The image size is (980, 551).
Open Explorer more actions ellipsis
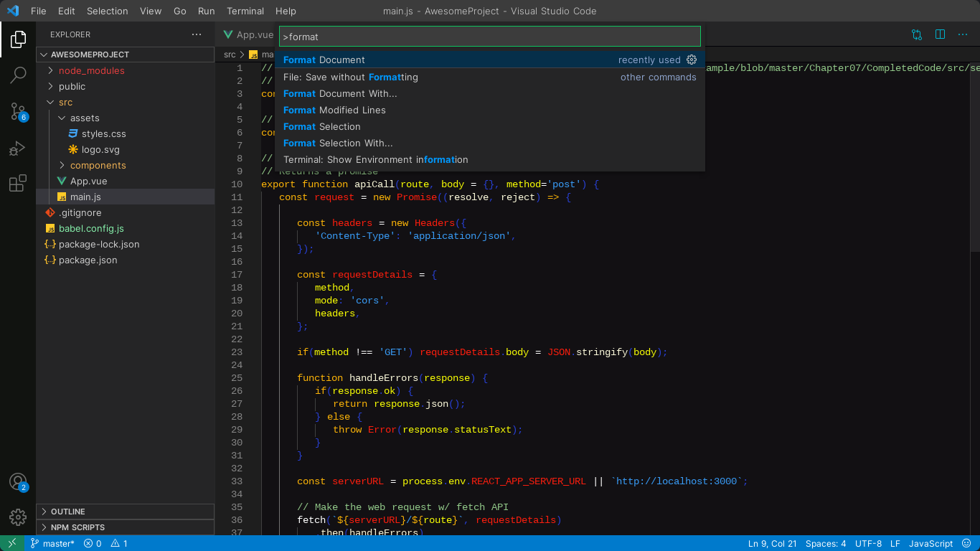[197, 34]
